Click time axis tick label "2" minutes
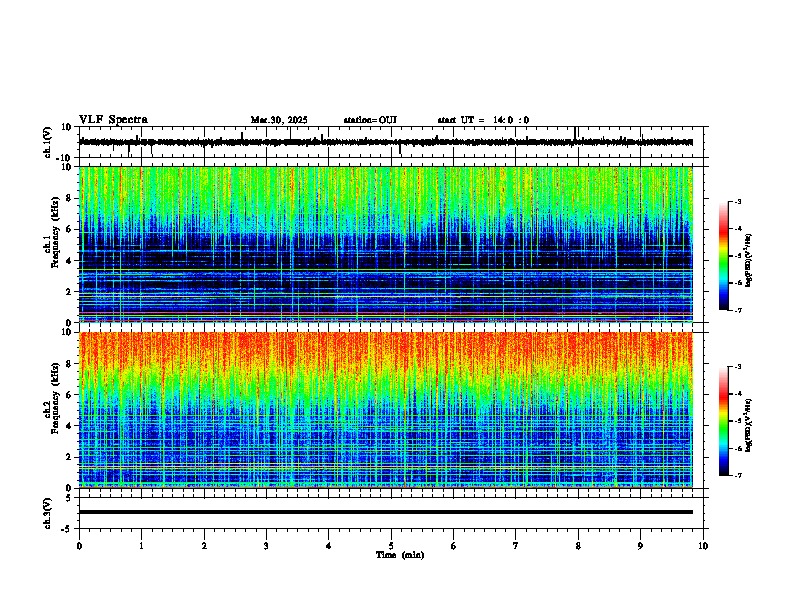Image resolution: width=792 pixels, height=612 pixels. [x=204, y=546]
